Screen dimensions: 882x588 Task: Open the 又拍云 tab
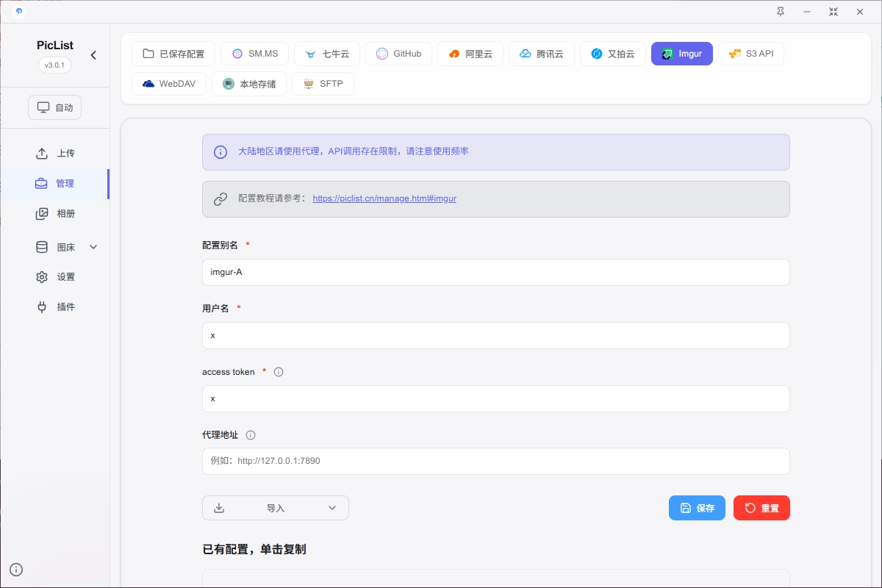point(612,54)
